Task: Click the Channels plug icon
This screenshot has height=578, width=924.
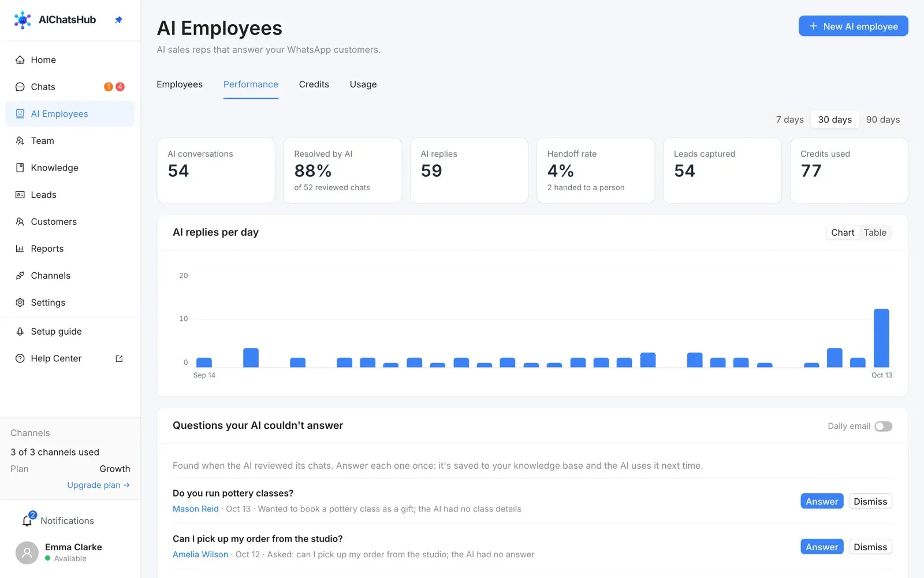Action: (x=20, y=276)
